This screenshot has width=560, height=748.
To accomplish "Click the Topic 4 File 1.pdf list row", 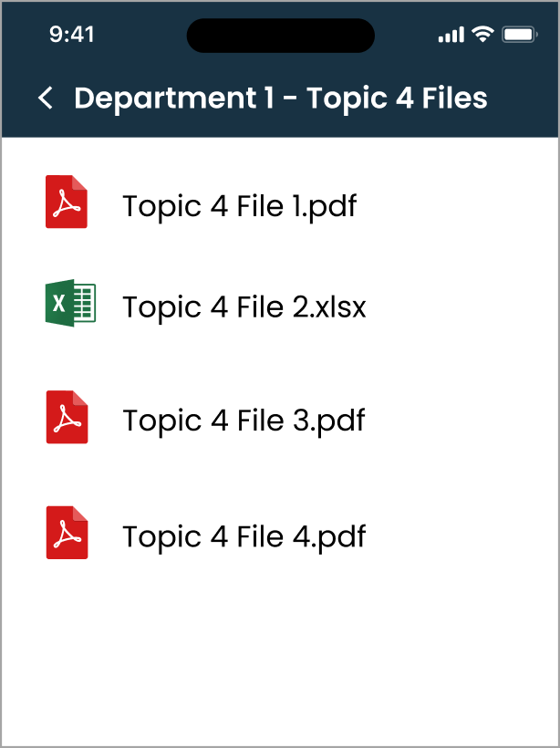I will tap(240, 206).
